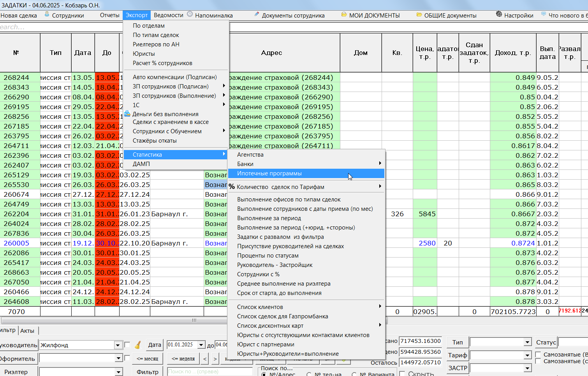Click the <= месяц button
This screenshot has width=588, height=376.
(147, 358)
